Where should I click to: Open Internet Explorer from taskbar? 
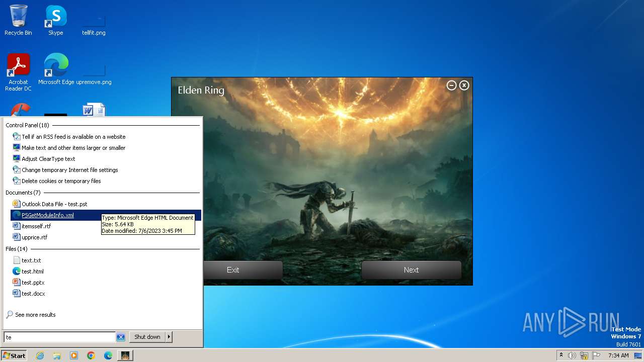pos(40,355)
